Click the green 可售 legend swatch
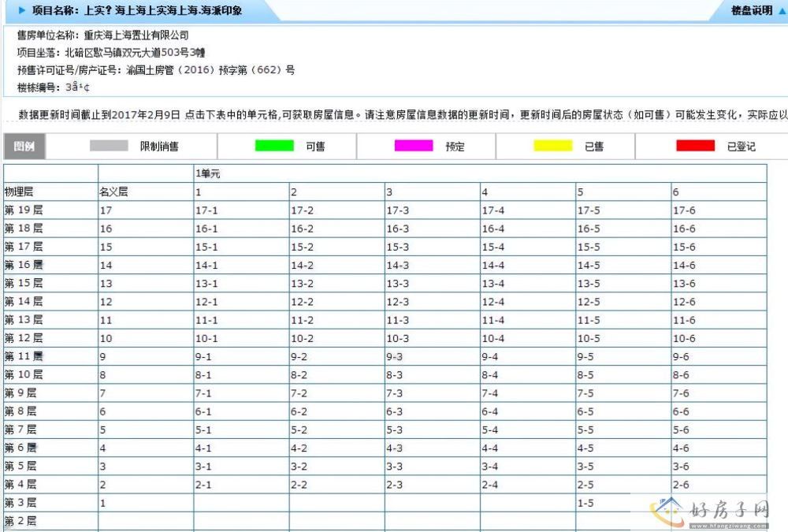The height and width of the screenshot is (532, 788). click(x=274, y=147)
